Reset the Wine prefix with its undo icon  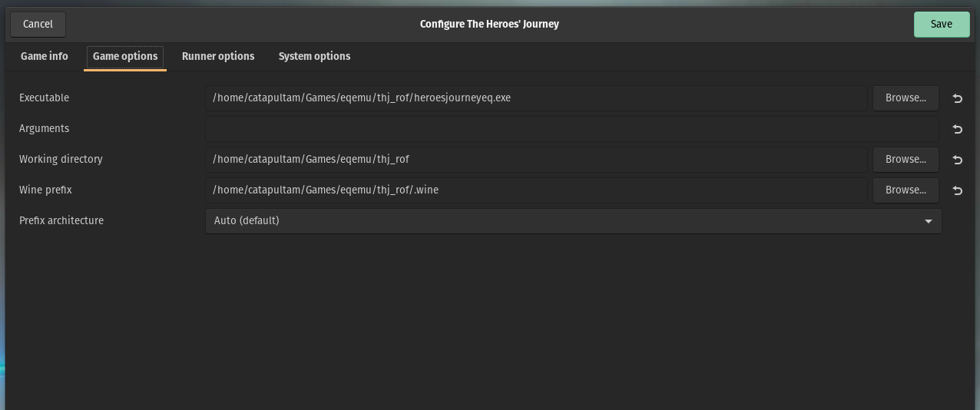(x=957, y=190)
